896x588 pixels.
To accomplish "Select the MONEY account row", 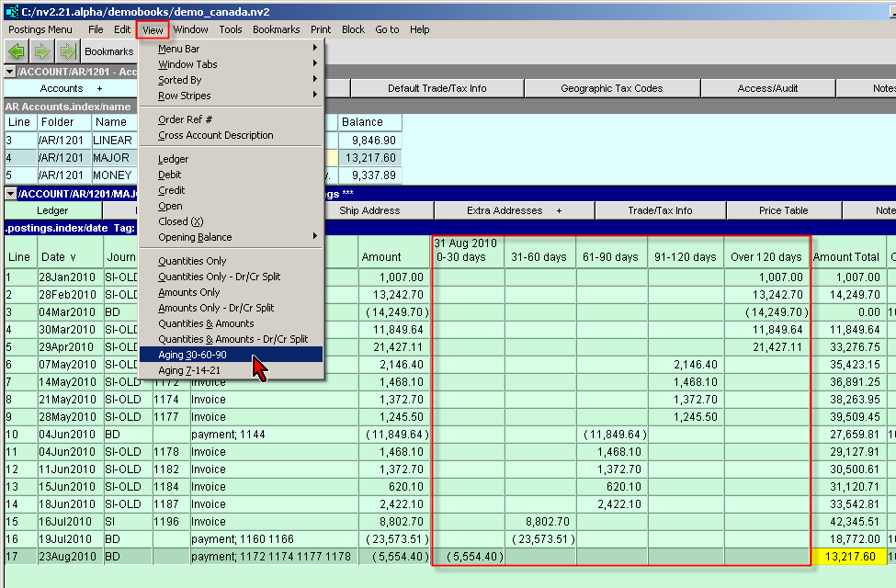I will [111, 175].
